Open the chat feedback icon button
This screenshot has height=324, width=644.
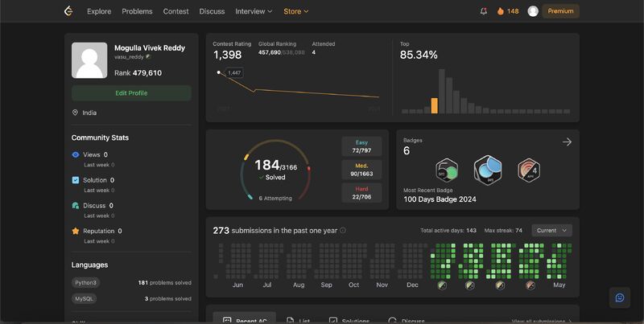coord(620,297)
